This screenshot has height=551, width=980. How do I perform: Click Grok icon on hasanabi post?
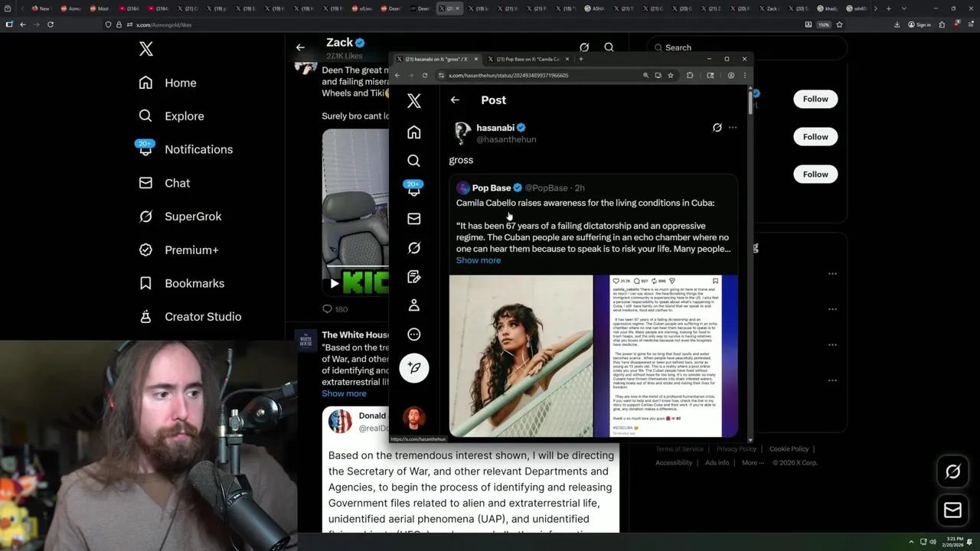coord(717,128)
